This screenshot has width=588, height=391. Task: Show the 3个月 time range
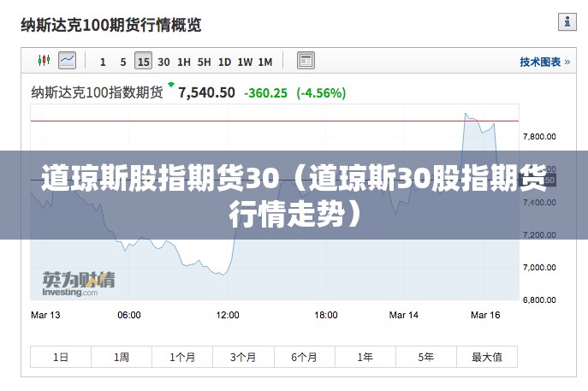coord(243,357)
